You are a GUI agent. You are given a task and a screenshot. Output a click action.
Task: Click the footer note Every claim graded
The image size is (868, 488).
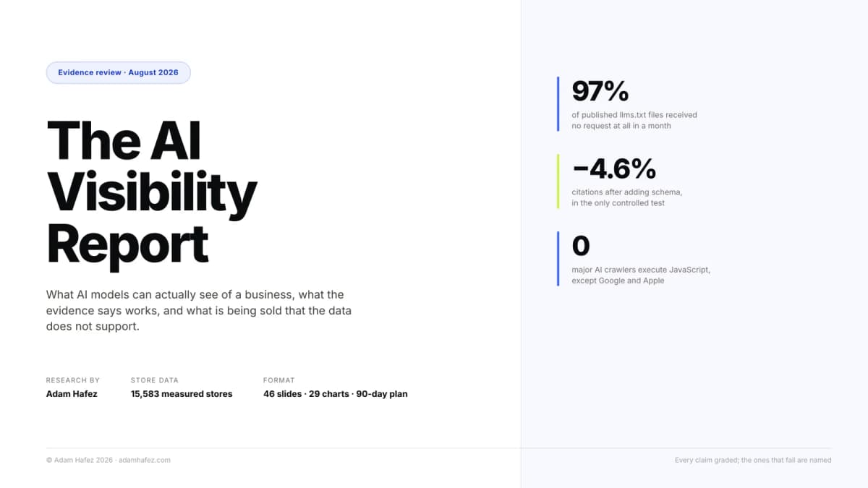tap(753, 460)
